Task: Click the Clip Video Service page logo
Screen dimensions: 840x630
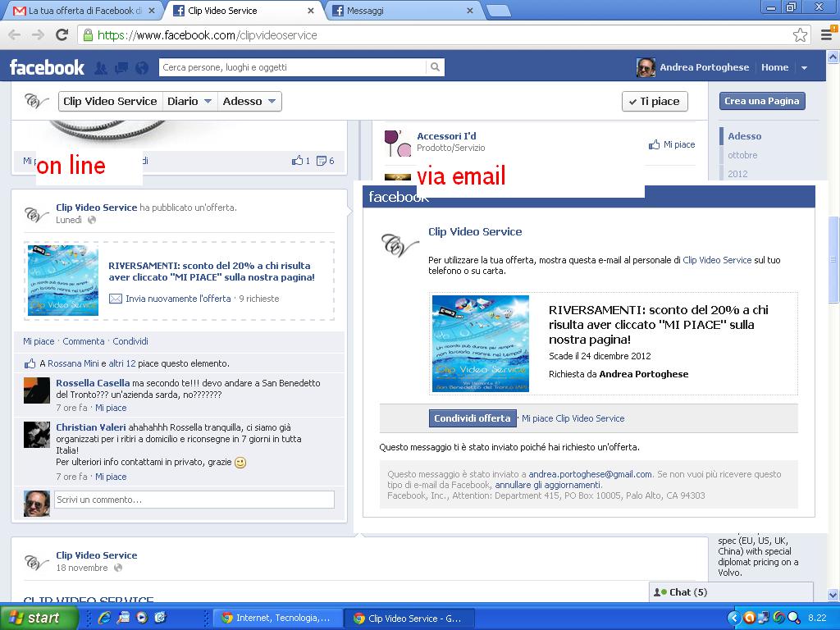Action: tap(35, 101)
